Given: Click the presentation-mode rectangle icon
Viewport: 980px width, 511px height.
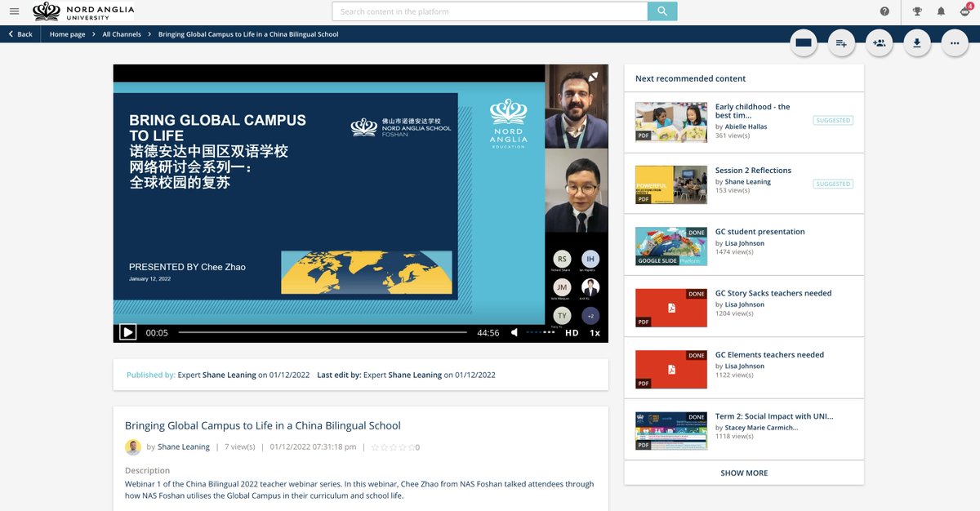Looking at the screenshot, I should point(804,42).
